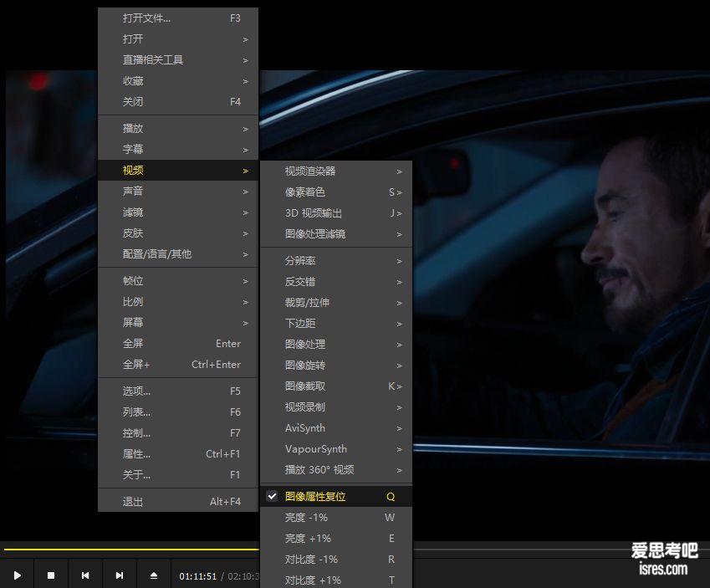Open 属性... properties entry
This screenshot has height=588, width=710.
pos(178,453)
